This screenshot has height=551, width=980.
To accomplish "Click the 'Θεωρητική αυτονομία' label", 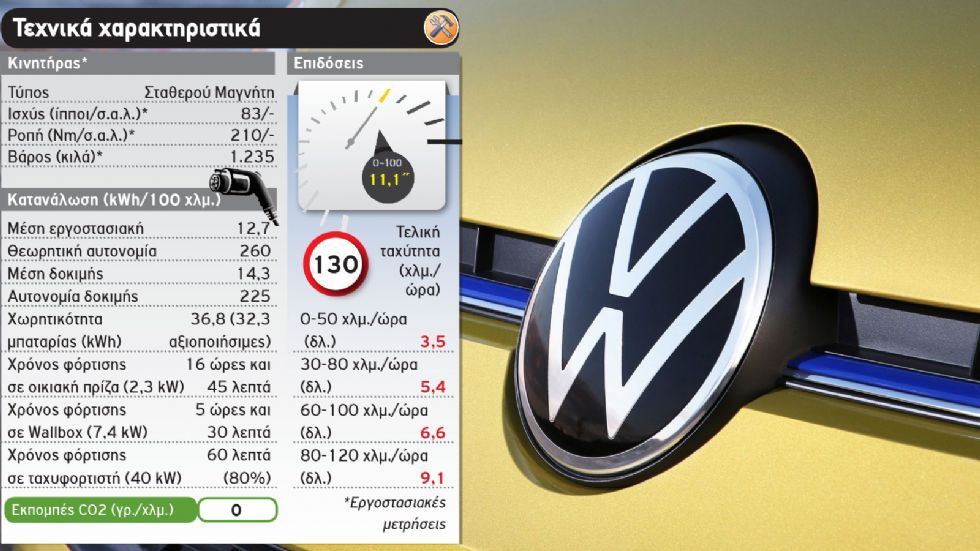I will (x=82, y=251).
